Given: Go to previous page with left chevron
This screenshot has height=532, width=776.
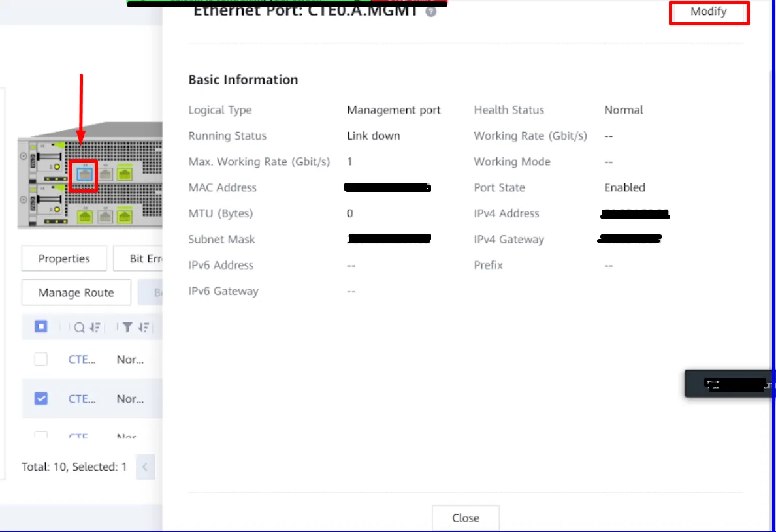Looking at the screenshot, I should coord(145,467).
